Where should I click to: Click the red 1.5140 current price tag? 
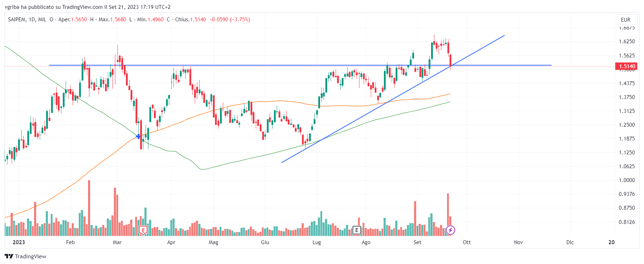tap(627, 66)
